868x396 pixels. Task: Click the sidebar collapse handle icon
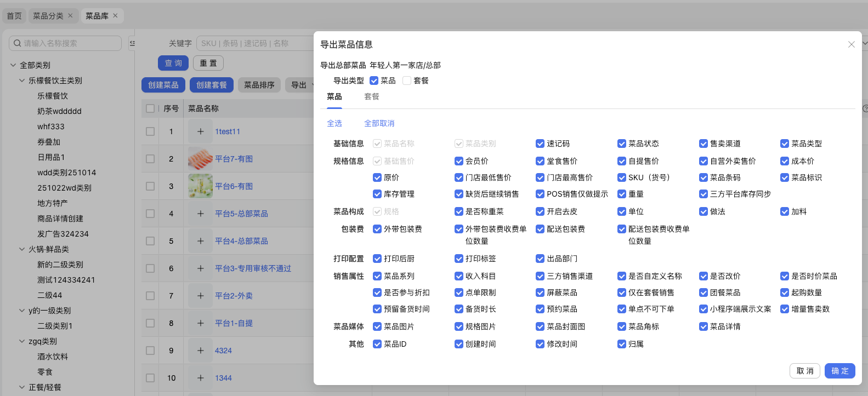[132, 43]
